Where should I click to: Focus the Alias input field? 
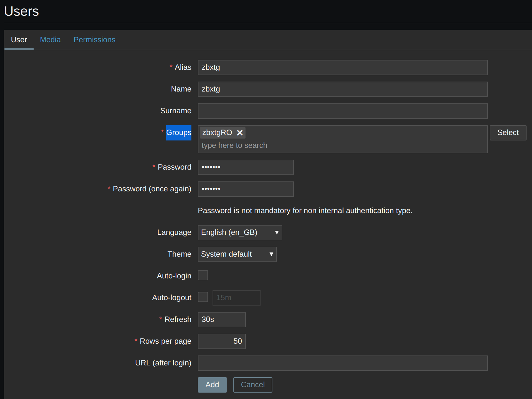(x=343, y=68)
